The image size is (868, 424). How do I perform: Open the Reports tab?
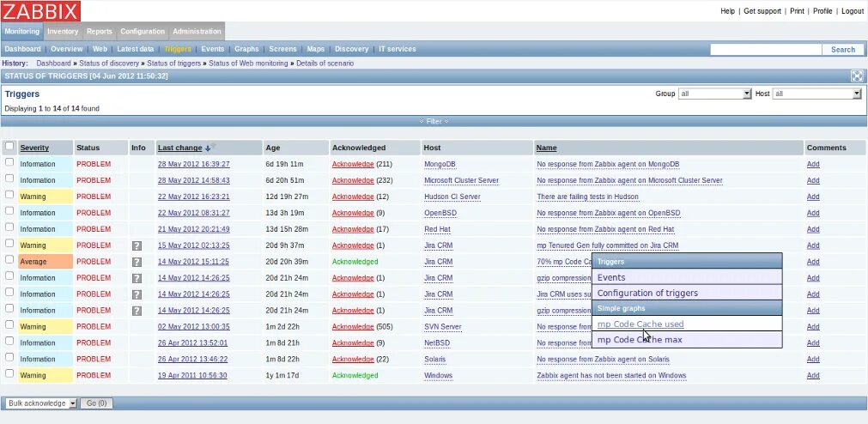99,32
